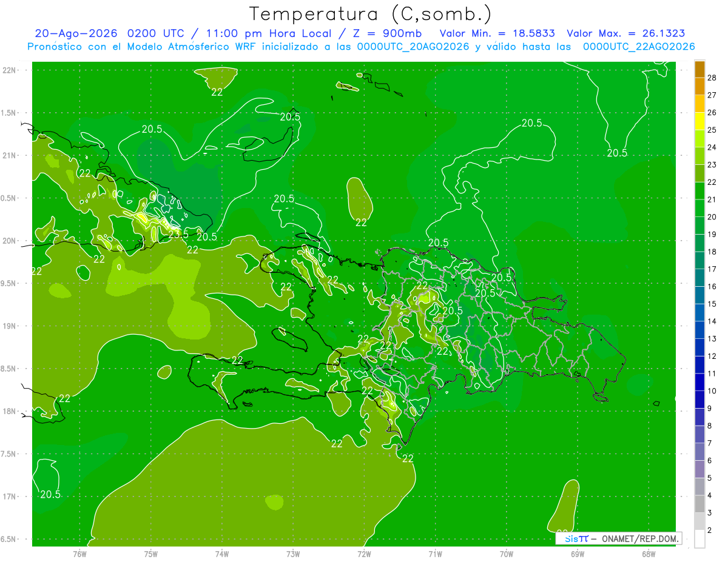Click the yellow swatch between 25 and 26

click(x=700, y=121)
